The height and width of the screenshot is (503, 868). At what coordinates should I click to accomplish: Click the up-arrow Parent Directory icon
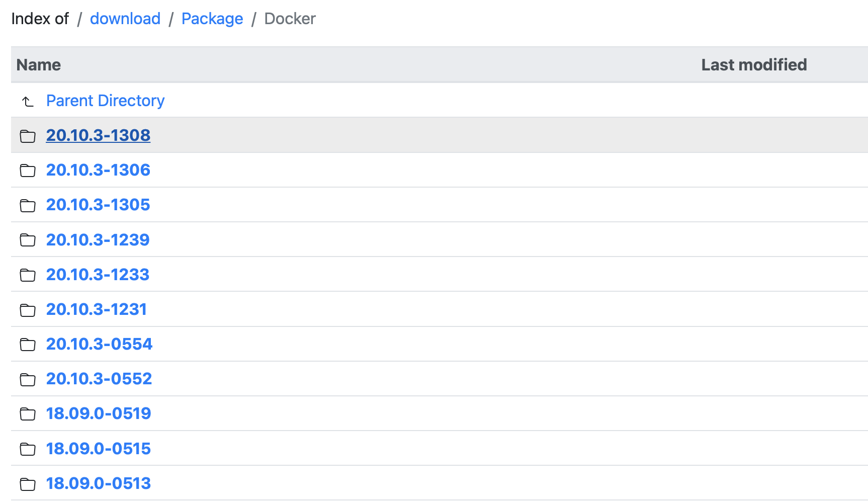point(28,102)
